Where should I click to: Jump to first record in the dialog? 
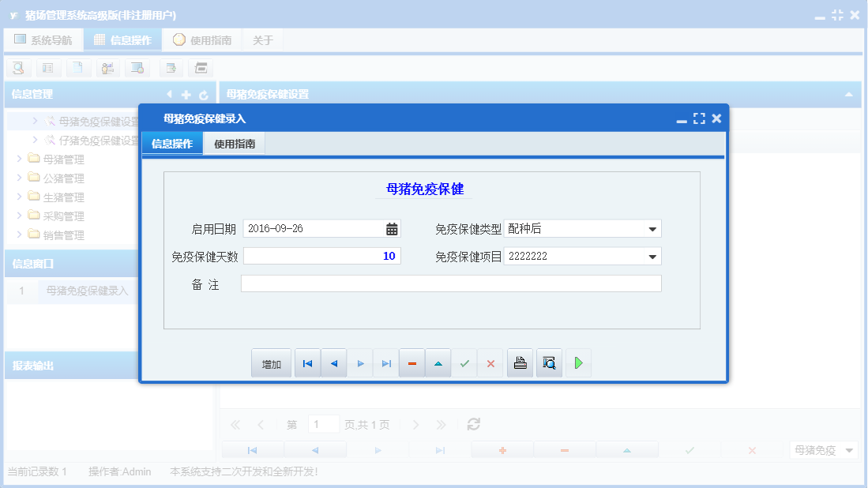[x=307, y=362]
